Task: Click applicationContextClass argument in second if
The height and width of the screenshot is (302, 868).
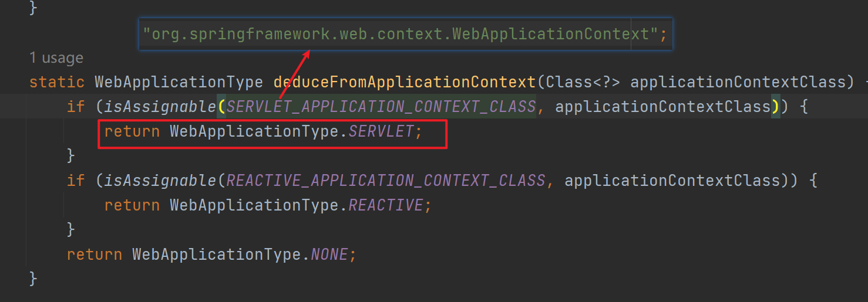Action: (672, 181)
